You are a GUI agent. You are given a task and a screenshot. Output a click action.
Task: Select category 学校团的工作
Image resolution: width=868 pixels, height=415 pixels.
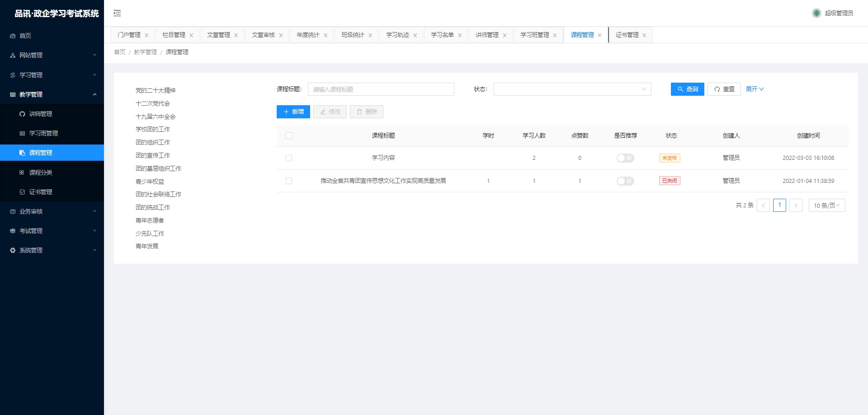[153, 129]
